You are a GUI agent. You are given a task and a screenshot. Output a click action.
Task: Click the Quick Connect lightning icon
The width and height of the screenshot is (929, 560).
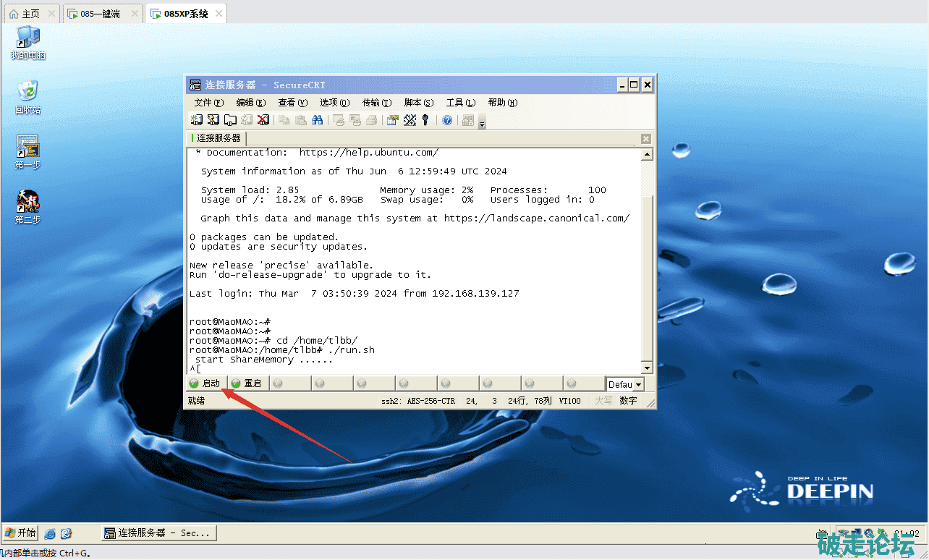coord(213,120)
